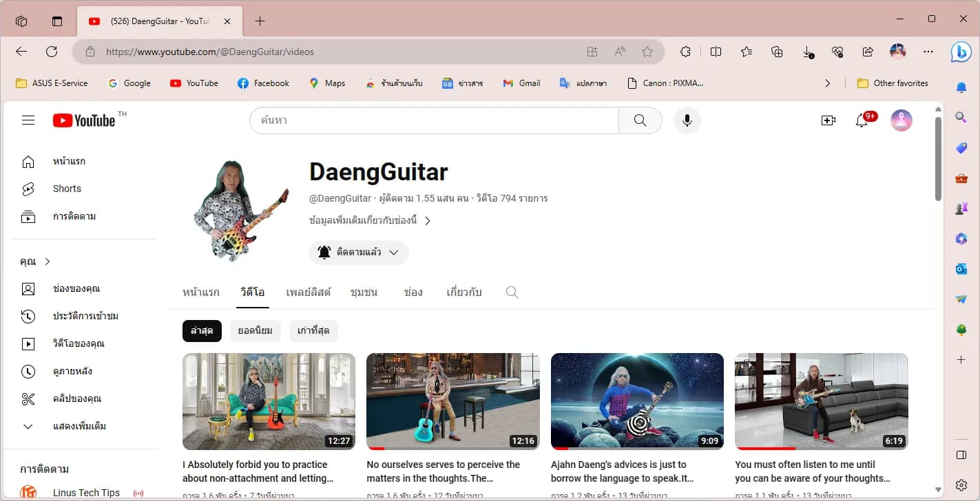Viewport: 980px width, 501px height.
Task: Open the create video camera icon
Action: [x=828, y=120]
